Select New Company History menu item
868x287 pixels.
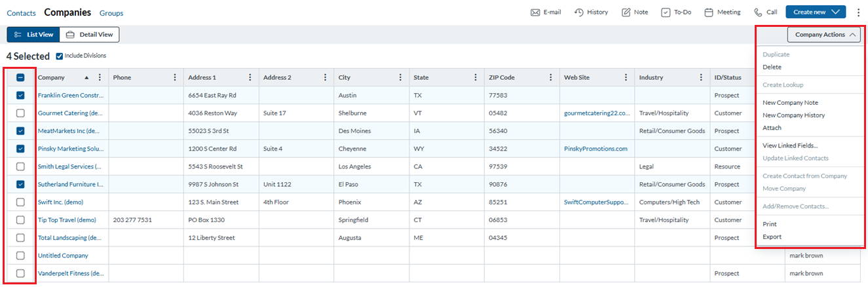[x=793, y=115]
